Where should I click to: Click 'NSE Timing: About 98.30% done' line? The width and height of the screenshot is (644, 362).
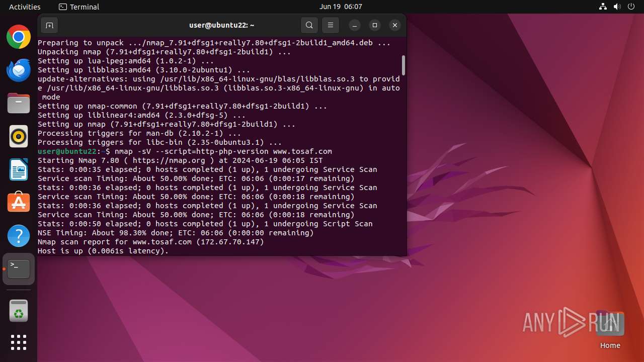(x=176, y=233)
